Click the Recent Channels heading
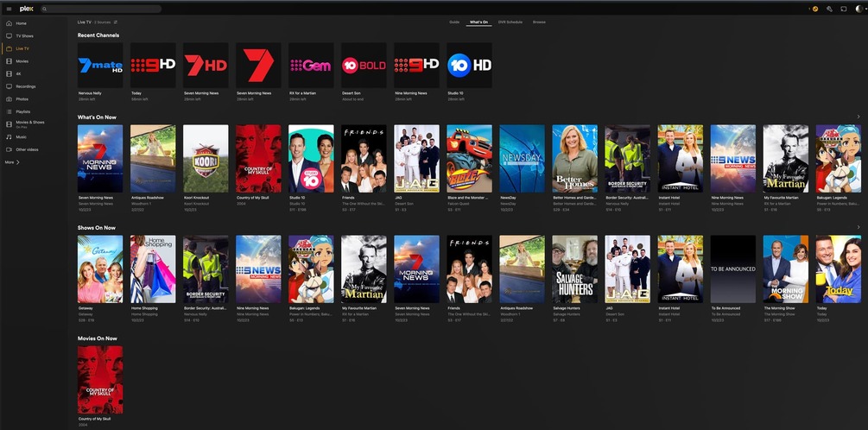The image size is (868, 430). tap(98, 35)
